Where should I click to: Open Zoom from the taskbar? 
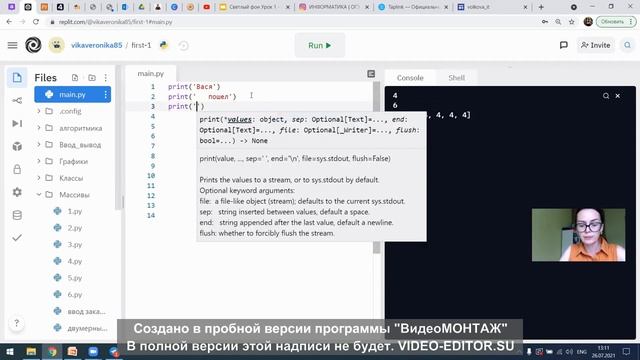pyautogui.click(x=93, y=351)
